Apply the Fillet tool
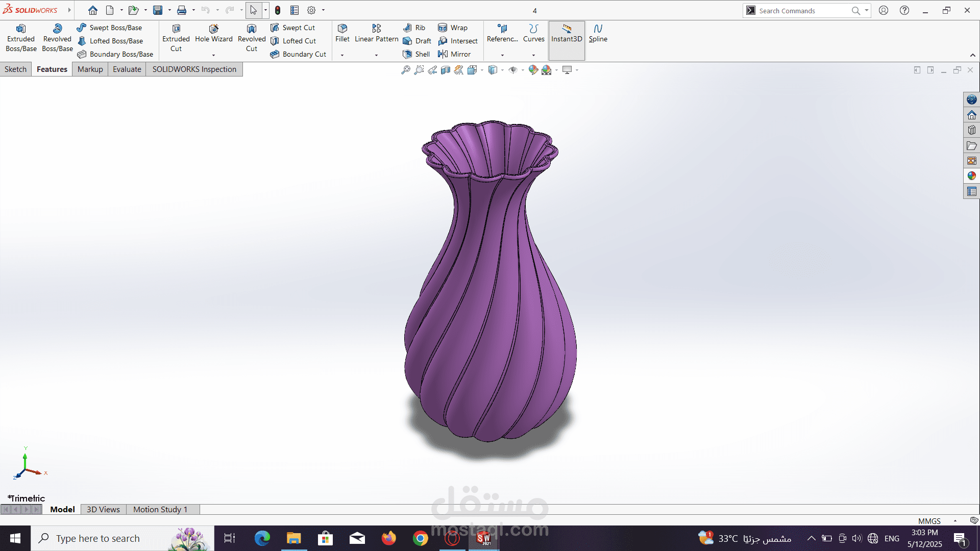 342,34
